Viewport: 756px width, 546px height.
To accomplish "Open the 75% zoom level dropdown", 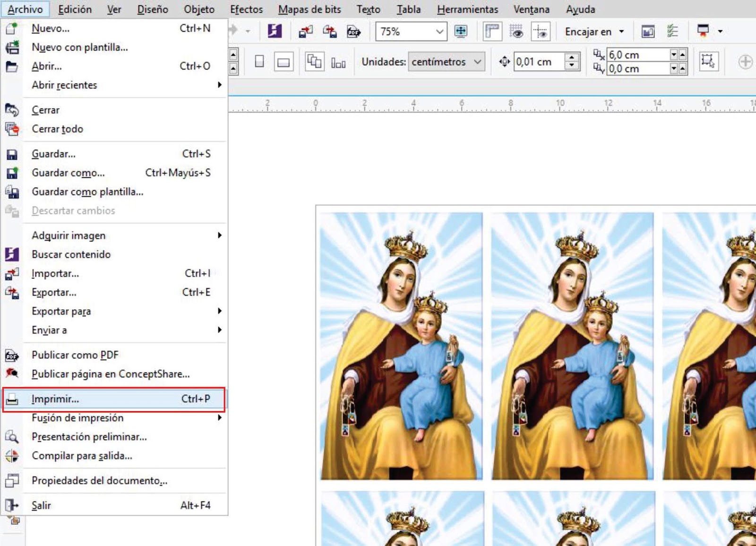I will tap(439, 32).
